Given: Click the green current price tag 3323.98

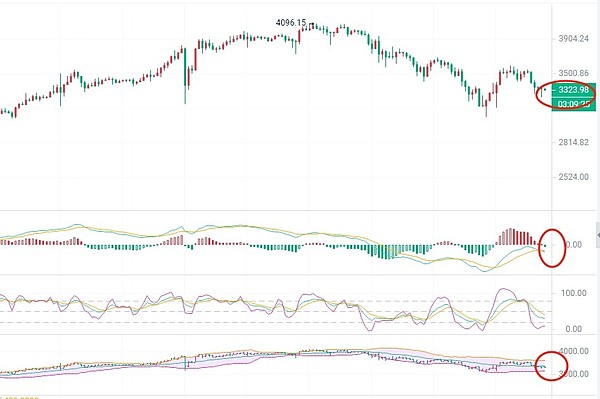Looking at the screenshot, I should pos(573,90).
